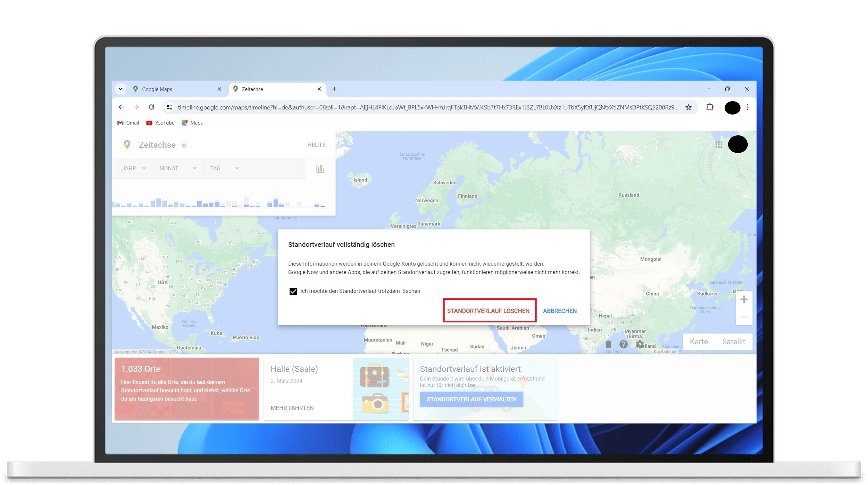Click the trash can icon on map

coord(608,344)
